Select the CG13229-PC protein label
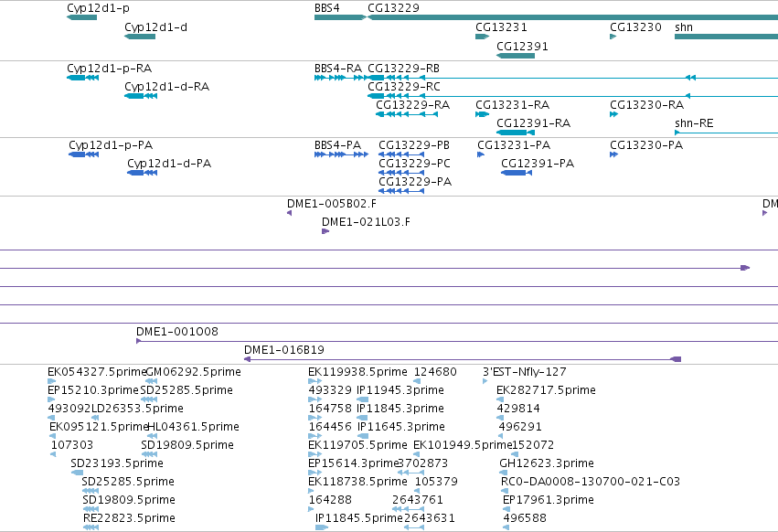The image size is (778, 532). pyautogui.click(x=414, y=164)
